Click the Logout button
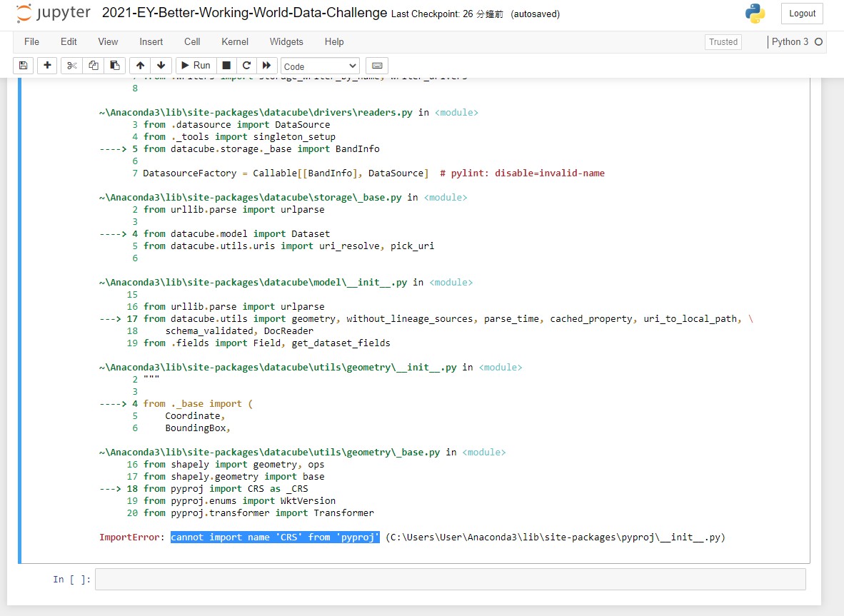844x616 pixels. (802, 14)
